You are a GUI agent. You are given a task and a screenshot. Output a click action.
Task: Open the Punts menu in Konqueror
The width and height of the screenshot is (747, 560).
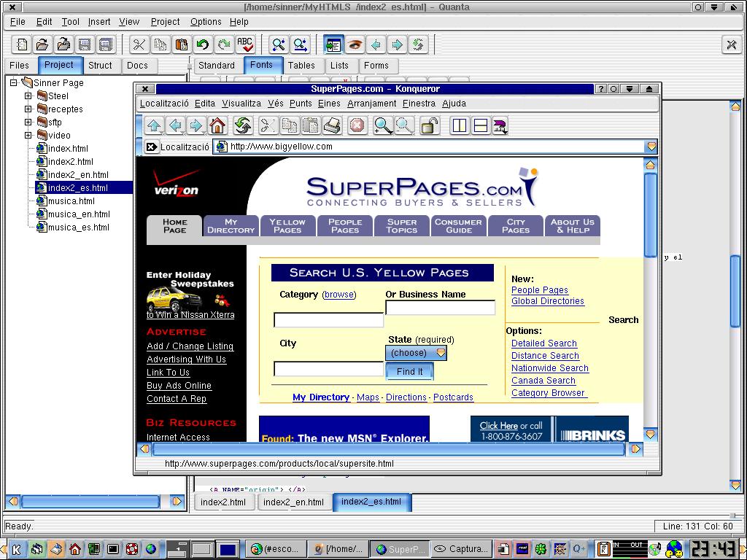point(301,104)
